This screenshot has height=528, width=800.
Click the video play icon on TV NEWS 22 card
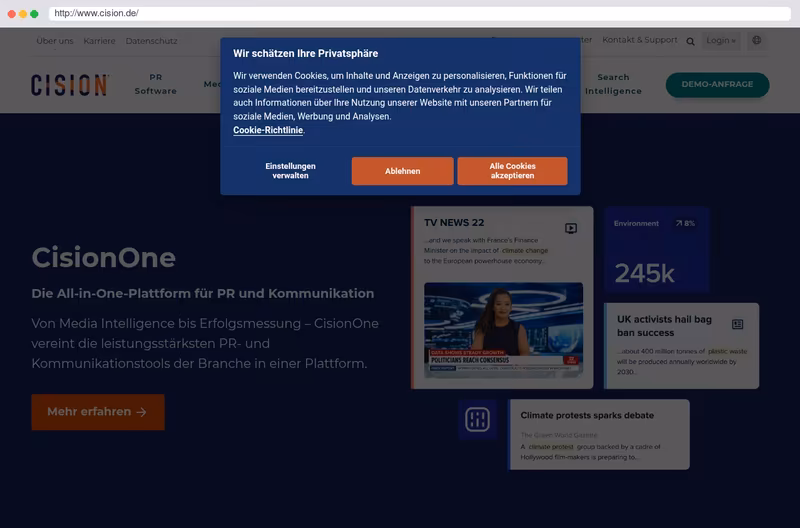tap(571, 228)
